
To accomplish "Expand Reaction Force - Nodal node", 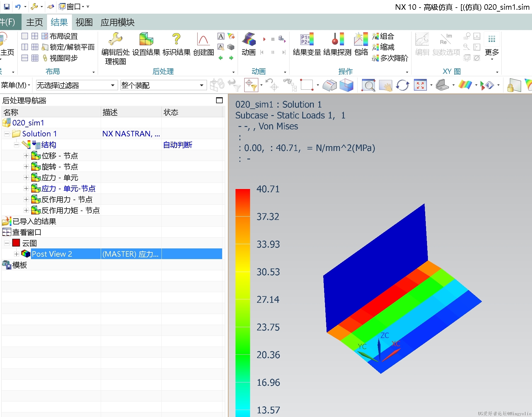I will (x=26, y=200).
